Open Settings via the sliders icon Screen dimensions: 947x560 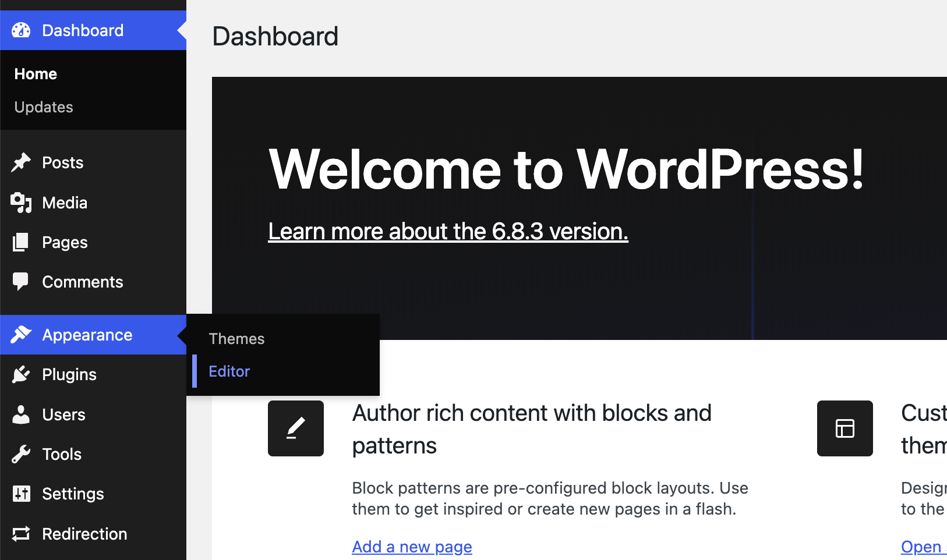(x=22, y=494)
